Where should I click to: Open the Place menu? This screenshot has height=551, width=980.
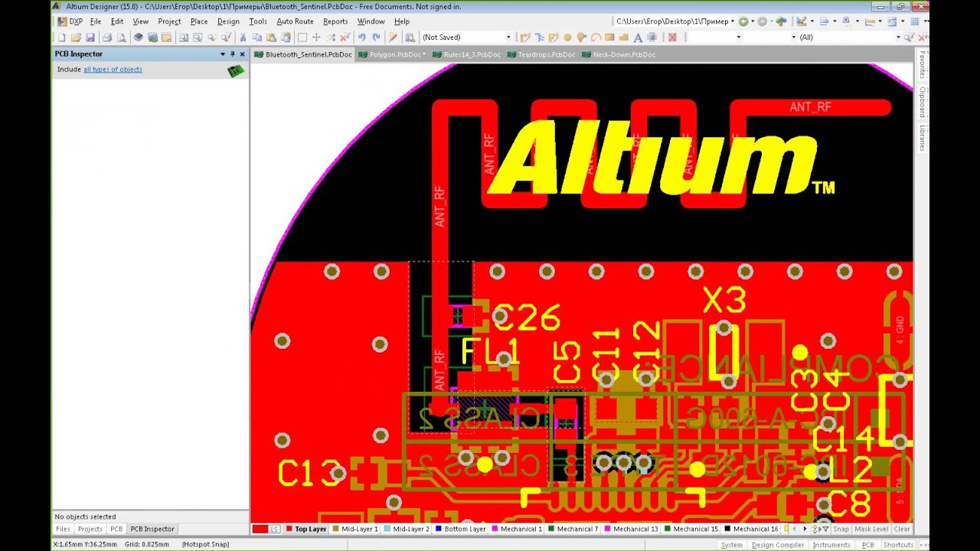click(199, 21)
